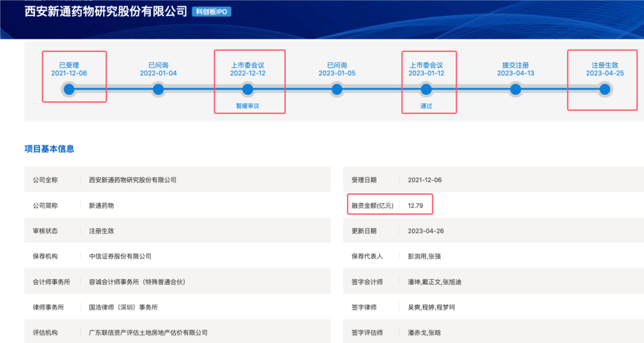
Task: Click the 签字律师 field label
Action: click(364, 307)
